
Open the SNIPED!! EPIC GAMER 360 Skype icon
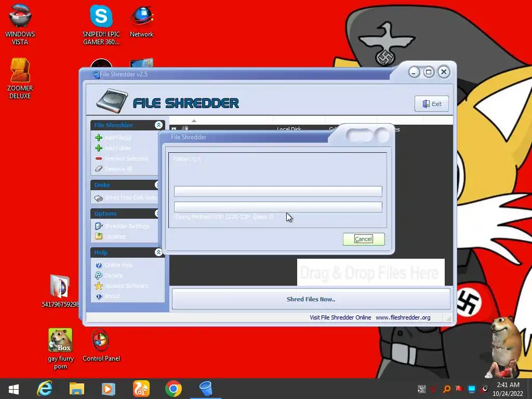(101, 25)
